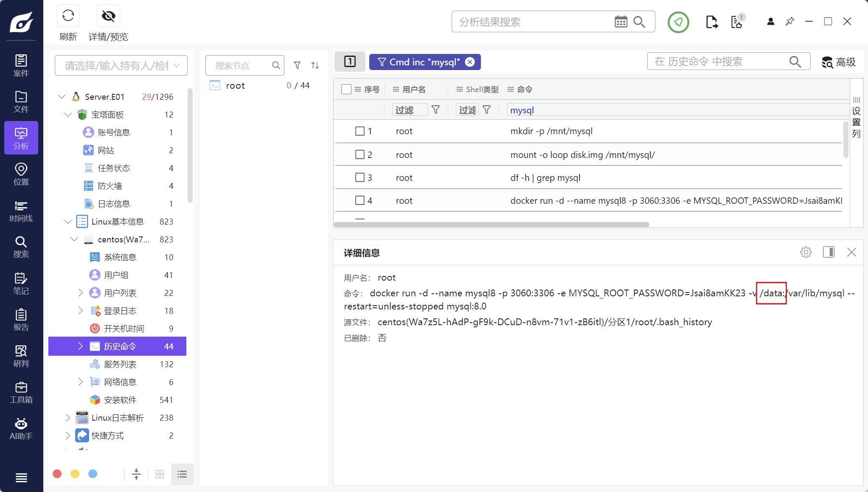Click the refresh (刷新) icon

pyautogui.click(x=68, y=16)
